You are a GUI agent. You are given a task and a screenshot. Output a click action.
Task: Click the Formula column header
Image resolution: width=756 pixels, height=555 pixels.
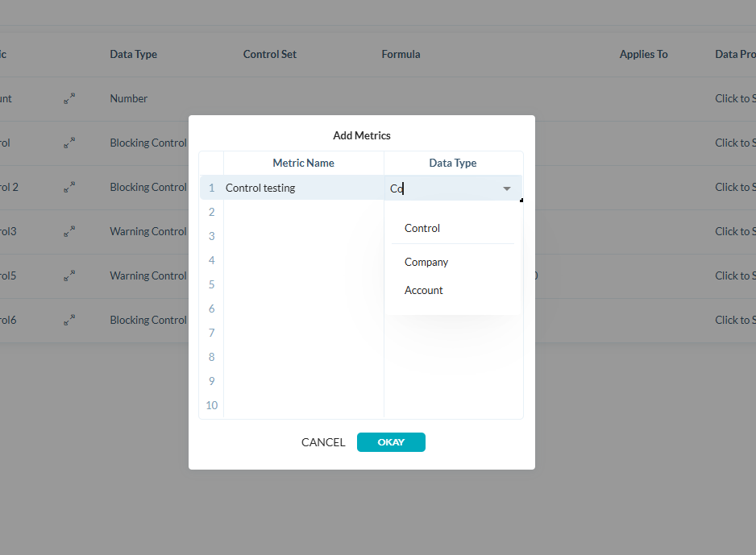(401, 54)
